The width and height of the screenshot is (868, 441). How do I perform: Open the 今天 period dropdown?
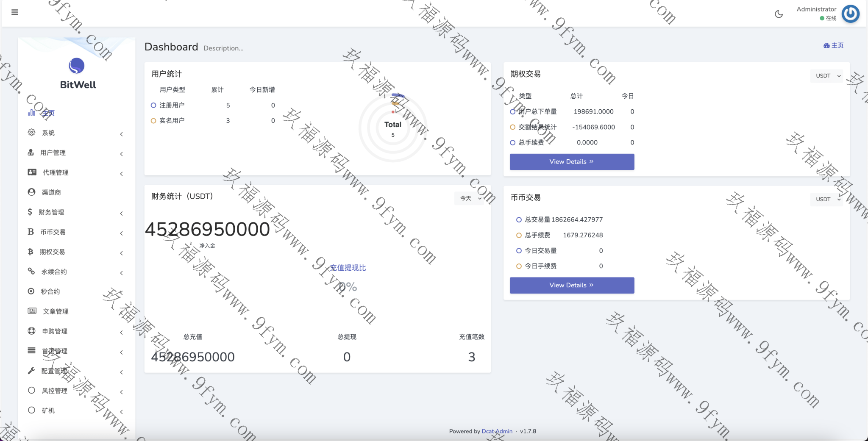pos(470,198)
